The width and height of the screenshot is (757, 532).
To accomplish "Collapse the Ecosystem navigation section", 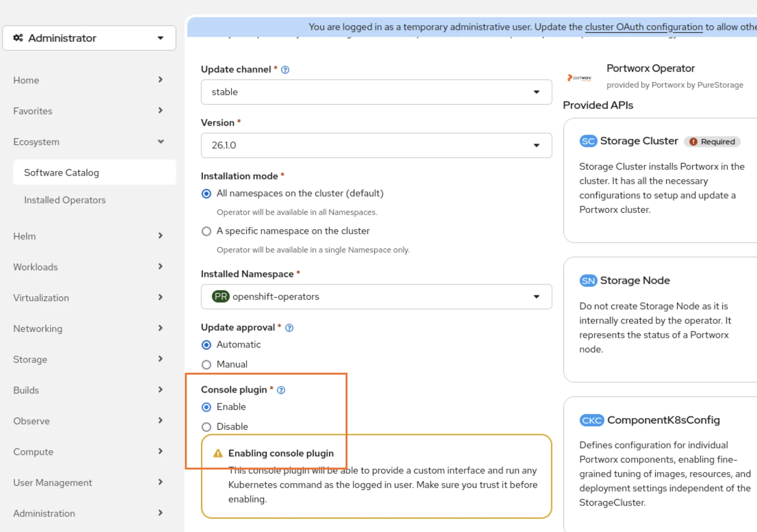I will tap(89, 142).
